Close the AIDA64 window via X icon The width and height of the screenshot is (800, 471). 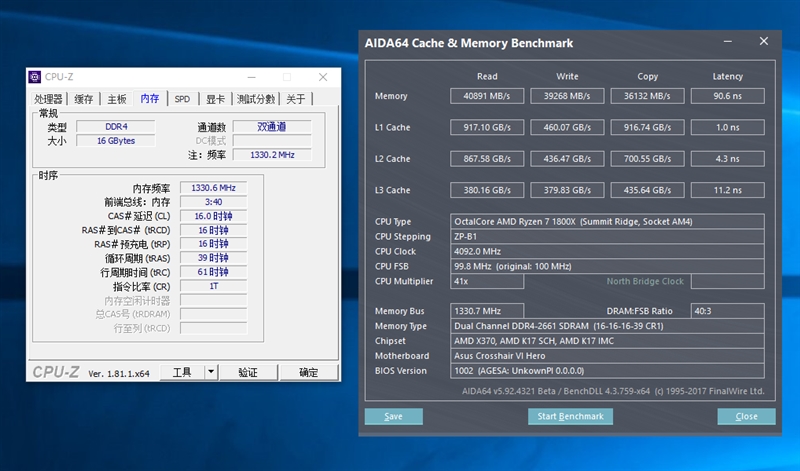(764, 41)
